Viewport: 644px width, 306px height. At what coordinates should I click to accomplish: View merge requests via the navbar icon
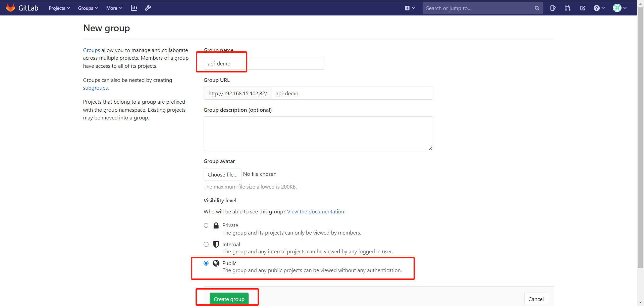click(x=568, y=8)
